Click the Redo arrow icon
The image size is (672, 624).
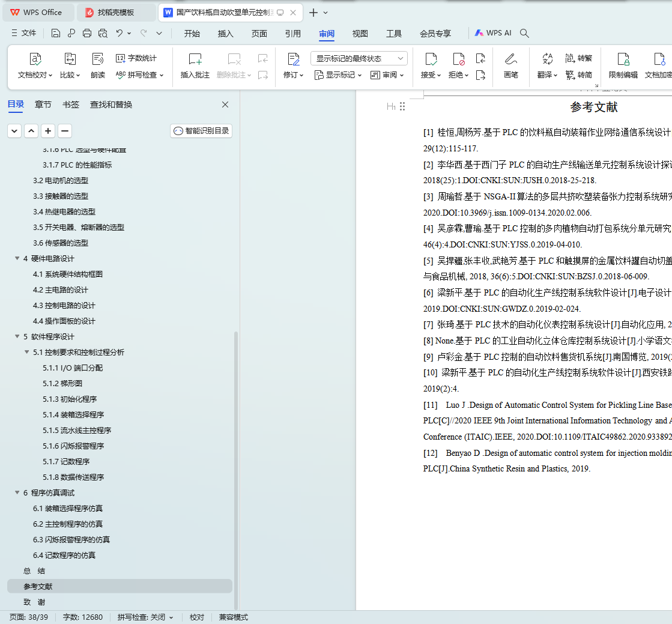point(144,33)
